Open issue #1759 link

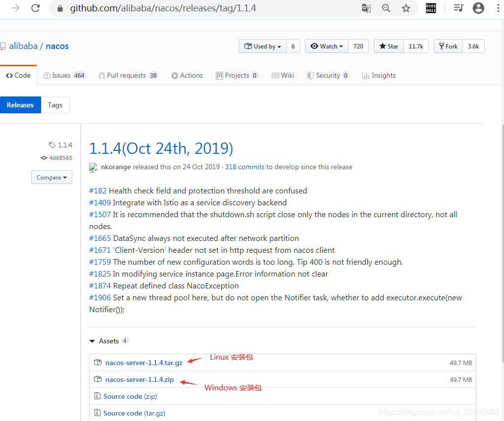tap(100, 262)
